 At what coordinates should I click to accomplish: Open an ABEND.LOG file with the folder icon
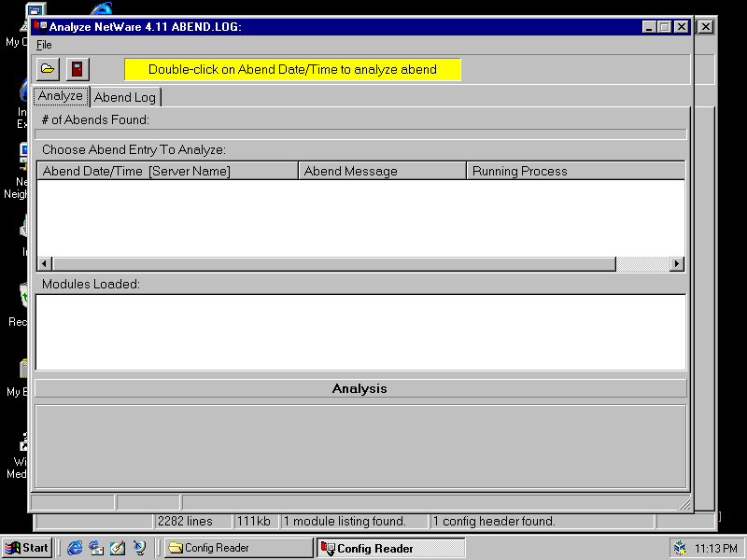pos(48,69)
